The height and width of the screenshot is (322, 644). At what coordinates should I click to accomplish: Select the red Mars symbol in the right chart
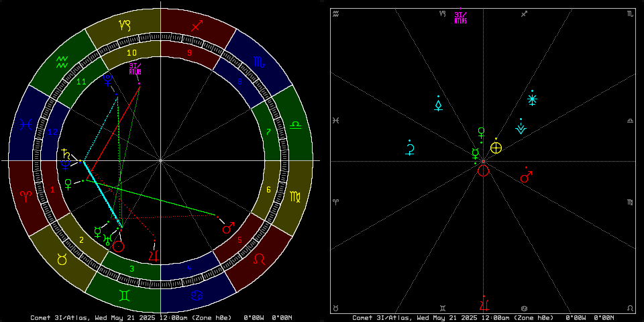pos(527,177)
